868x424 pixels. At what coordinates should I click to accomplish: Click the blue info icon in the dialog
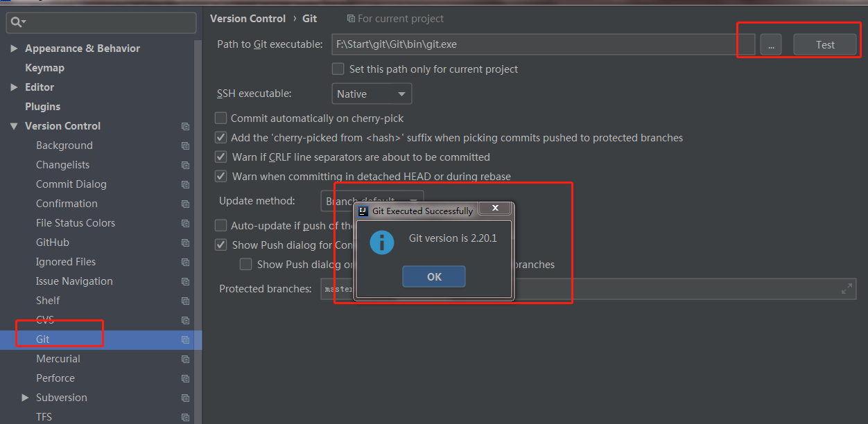[x=381, y=242]
